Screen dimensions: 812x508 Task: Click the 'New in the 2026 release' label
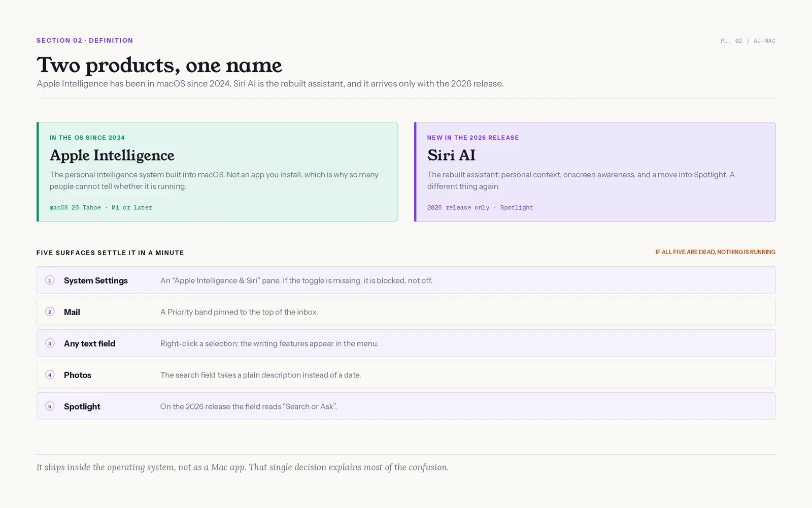coord(473,138)
